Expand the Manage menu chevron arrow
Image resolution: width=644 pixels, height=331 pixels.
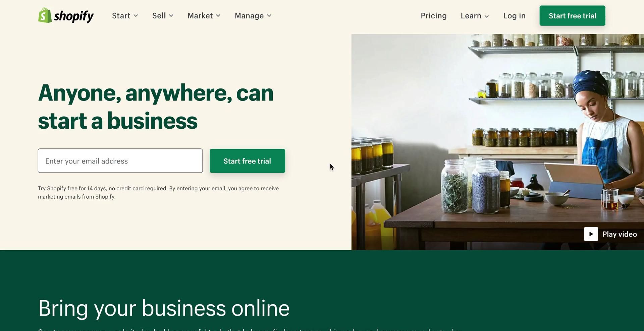point(269,16)
